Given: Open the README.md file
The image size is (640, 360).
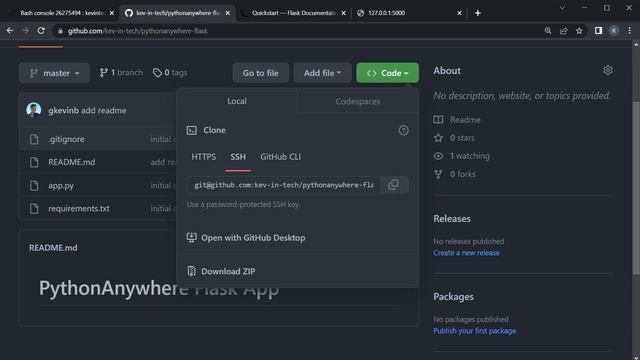Looking at the screenshot, I should (71, 162).
